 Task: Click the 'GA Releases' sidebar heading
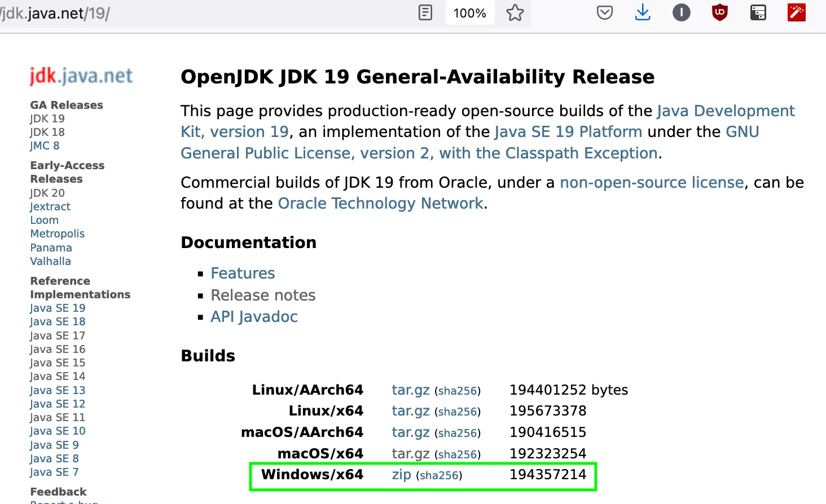(67, 105)
